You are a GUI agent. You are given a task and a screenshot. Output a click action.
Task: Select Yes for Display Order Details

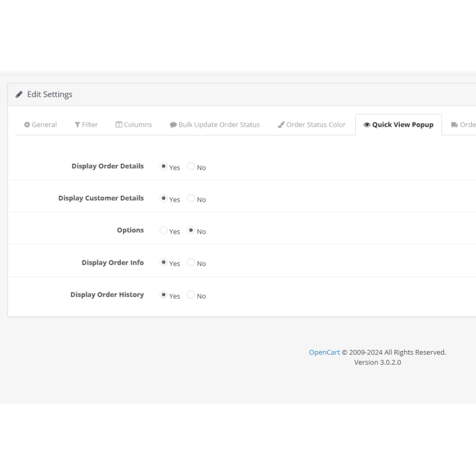164,167
